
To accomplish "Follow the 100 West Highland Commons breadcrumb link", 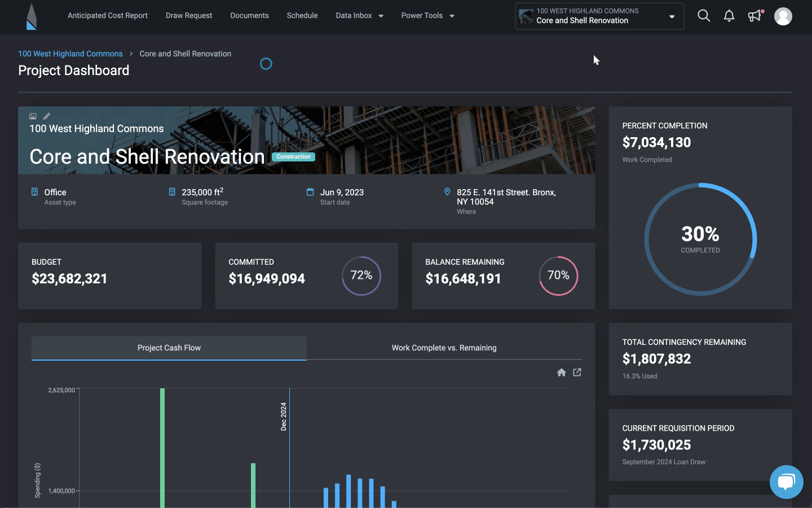I will click(70, 54).
